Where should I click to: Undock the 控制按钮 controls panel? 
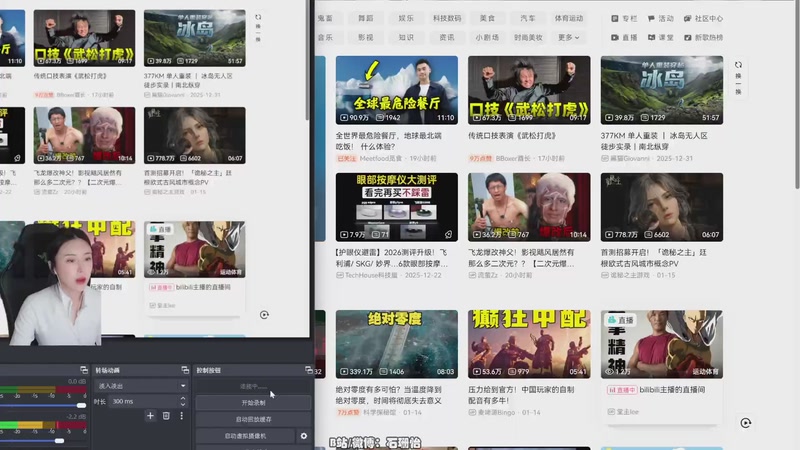click(309, 370)
